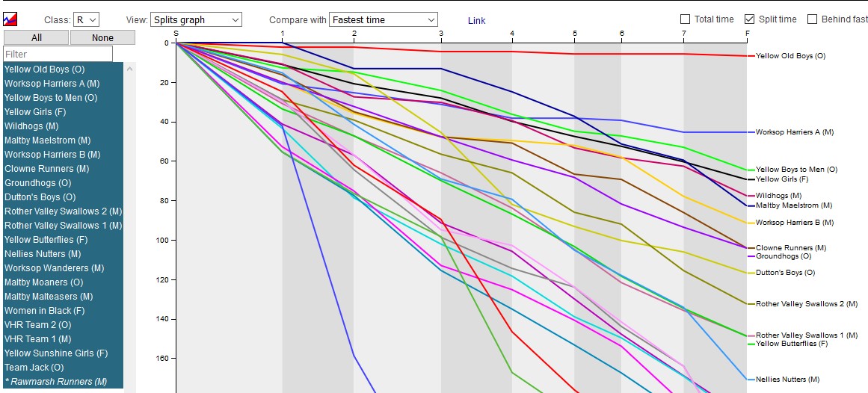868x393 pixels.
Task: Click the Finish F marker on axis
Action: pyautogui.click(x=746, y=33)
